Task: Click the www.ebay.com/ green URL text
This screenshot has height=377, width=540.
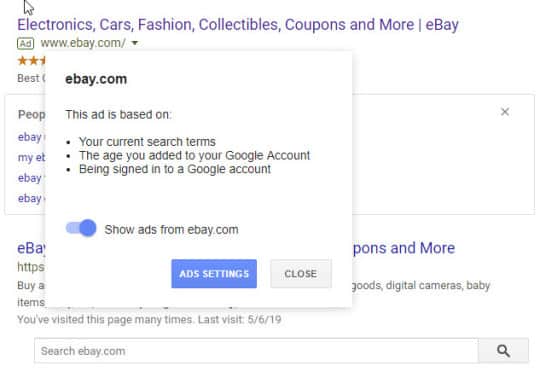Action: (x=83, y=43)
